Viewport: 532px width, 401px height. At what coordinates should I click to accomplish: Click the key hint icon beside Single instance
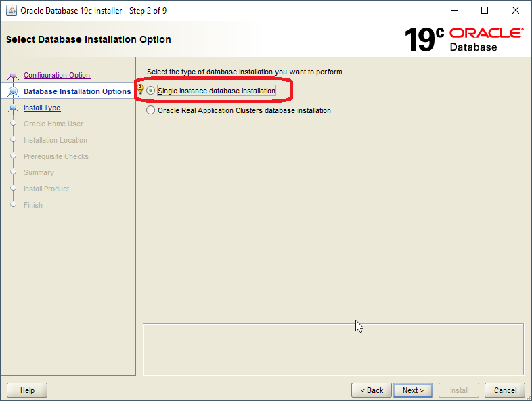coord(140,89)
